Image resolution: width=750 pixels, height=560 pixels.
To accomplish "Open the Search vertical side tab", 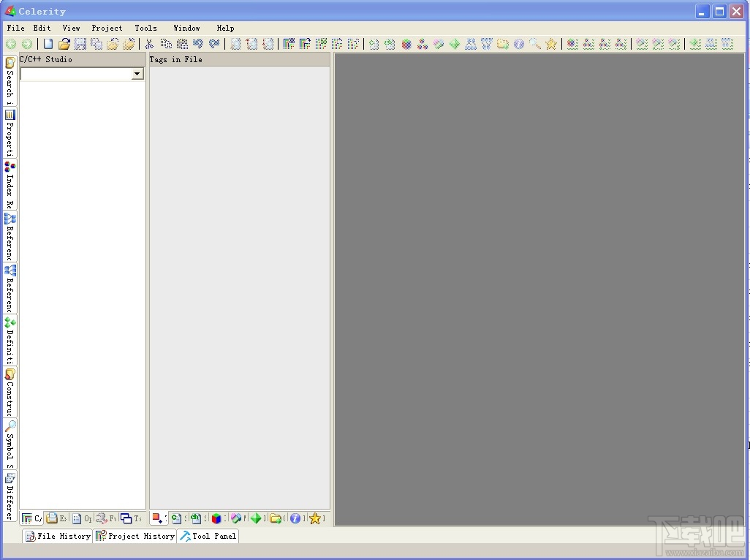I will (10, 80).
